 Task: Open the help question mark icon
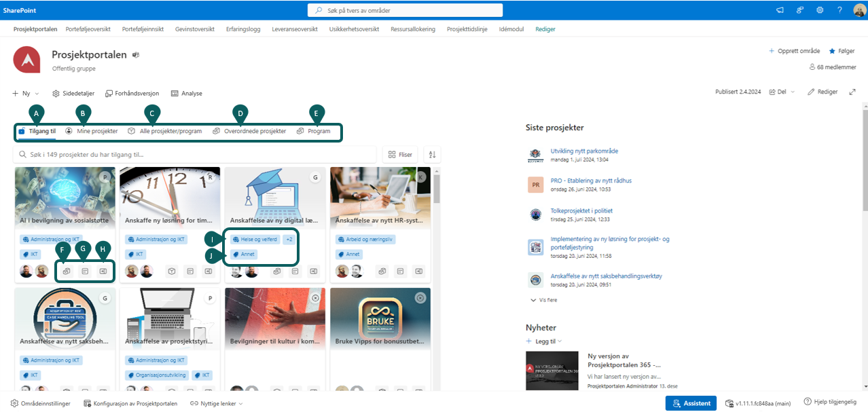click(839, 10)
